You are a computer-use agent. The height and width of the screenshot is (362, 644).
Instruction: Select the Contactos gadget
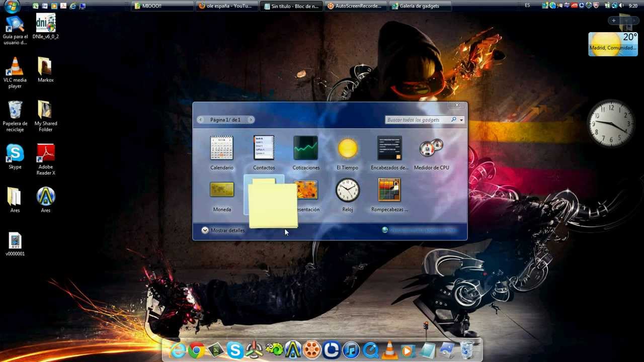tap(264, 153)
